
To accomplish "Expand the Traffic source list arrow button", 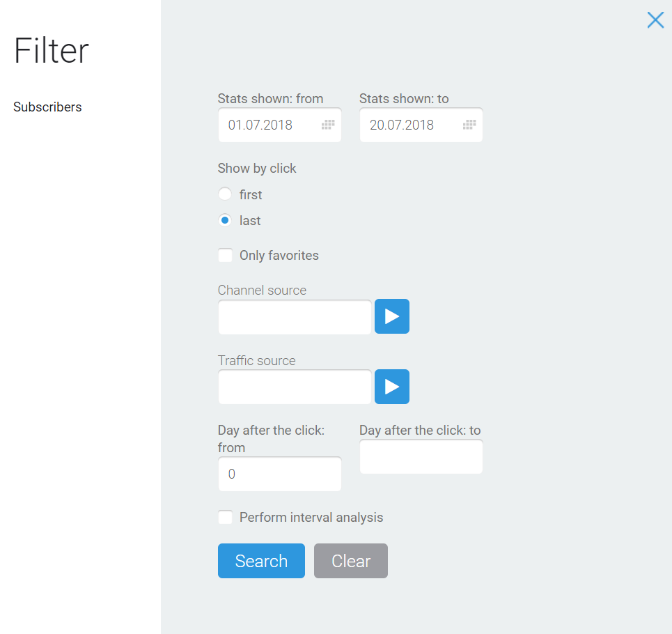I will pyautogui.click(x=392, y=387).
